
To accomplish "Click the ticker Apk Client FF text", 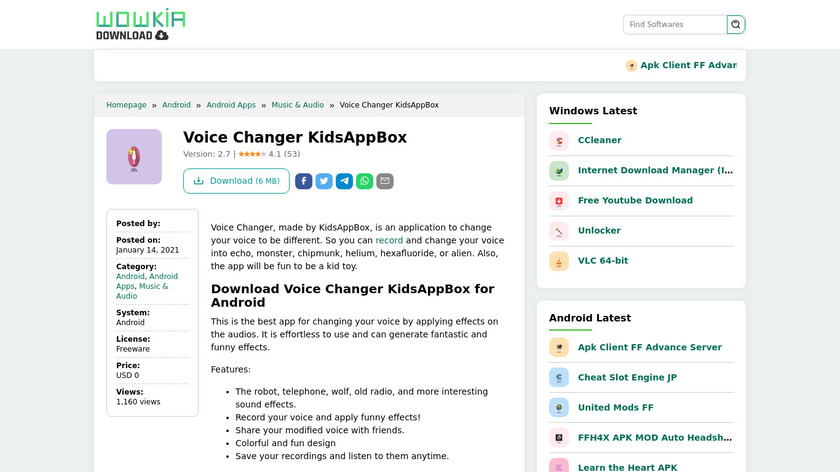I will [688, 65].
